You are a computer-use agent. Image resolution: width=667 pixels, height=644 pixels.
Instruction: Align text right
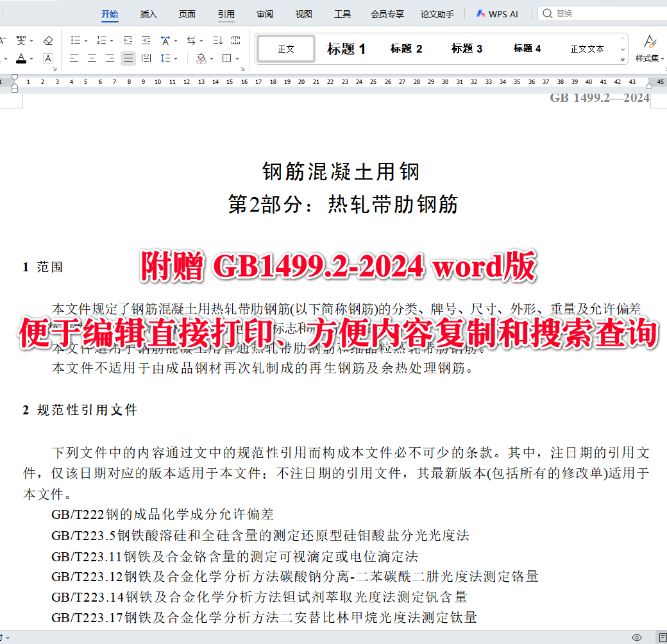[x=110, y=58]
